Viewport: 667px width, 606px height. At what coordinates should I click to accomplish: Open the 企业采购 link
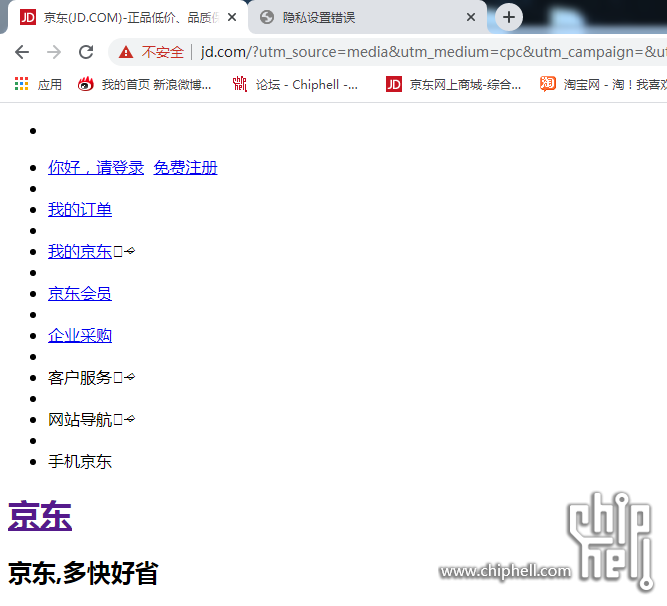click(x=80, y=336)
